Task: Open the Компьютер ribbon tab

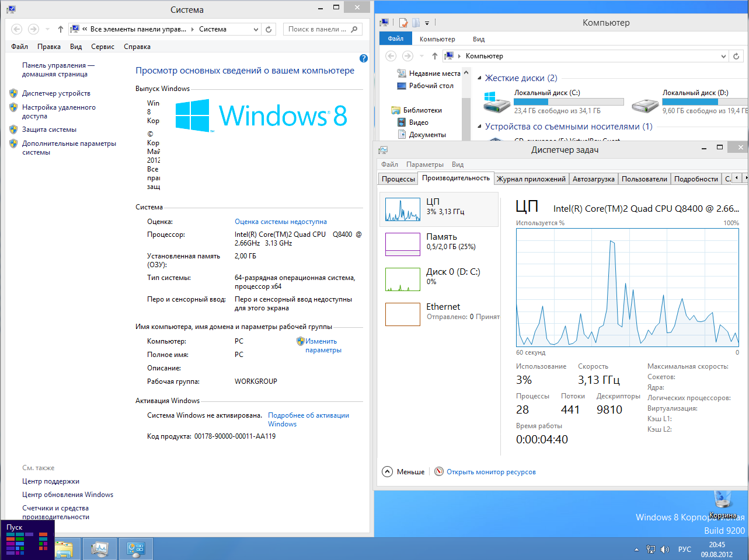Action: pyautogui.click(x=437, y=39)
